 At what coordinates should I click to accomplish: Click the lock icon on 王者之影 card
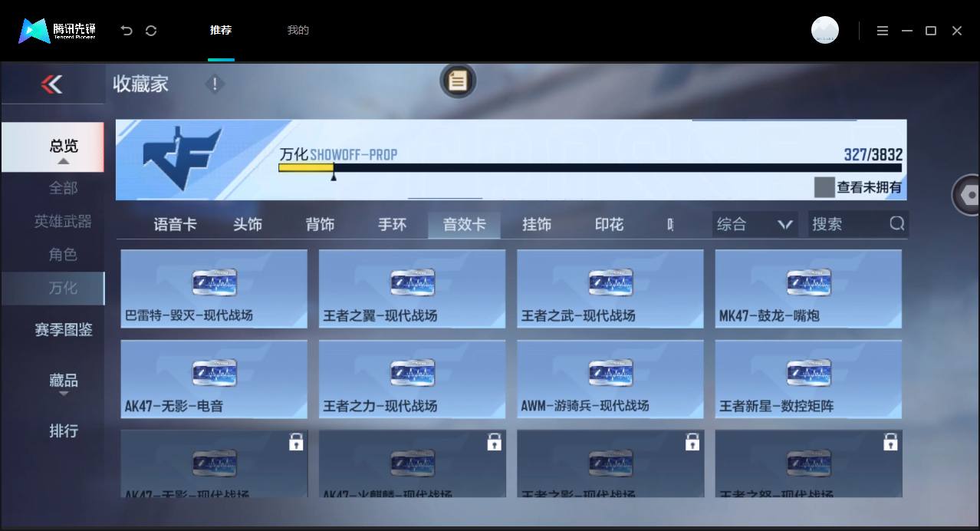692,442
